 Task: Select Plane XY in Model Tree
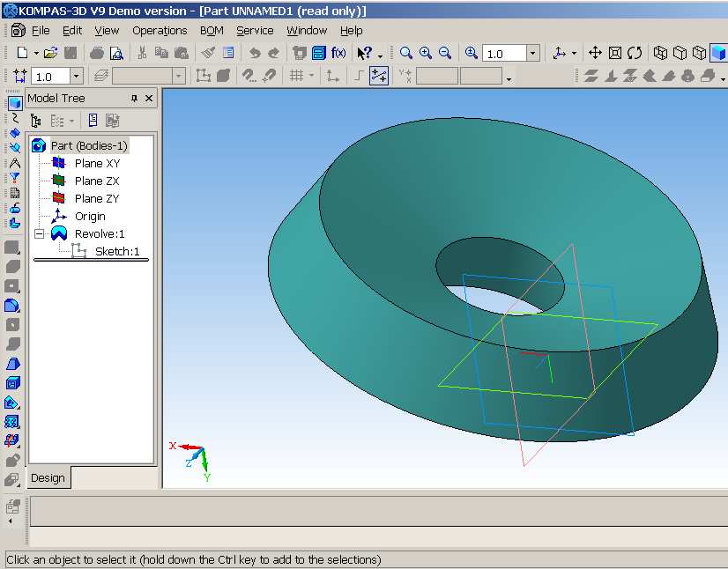click(x=97, y=163)
